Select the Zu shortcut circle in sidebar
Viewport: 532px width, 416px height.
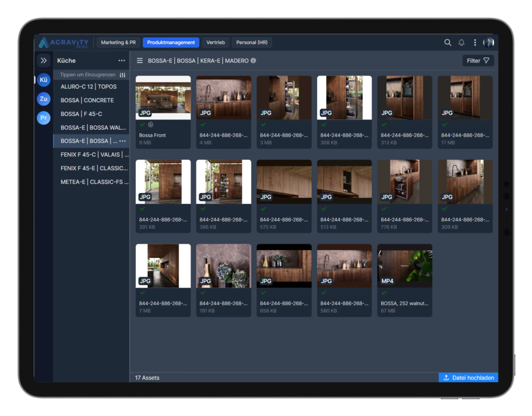tap(43, 99)
